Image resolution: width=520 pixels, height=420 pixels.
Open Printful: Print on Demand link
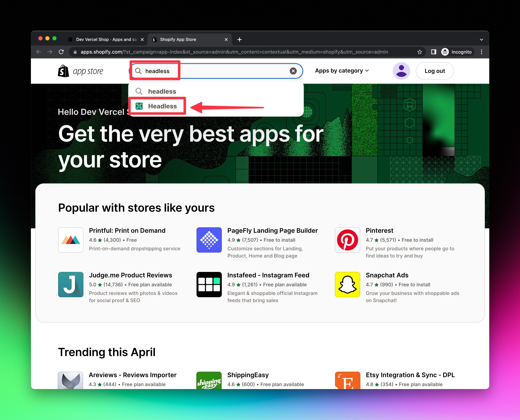pos(127,230)
